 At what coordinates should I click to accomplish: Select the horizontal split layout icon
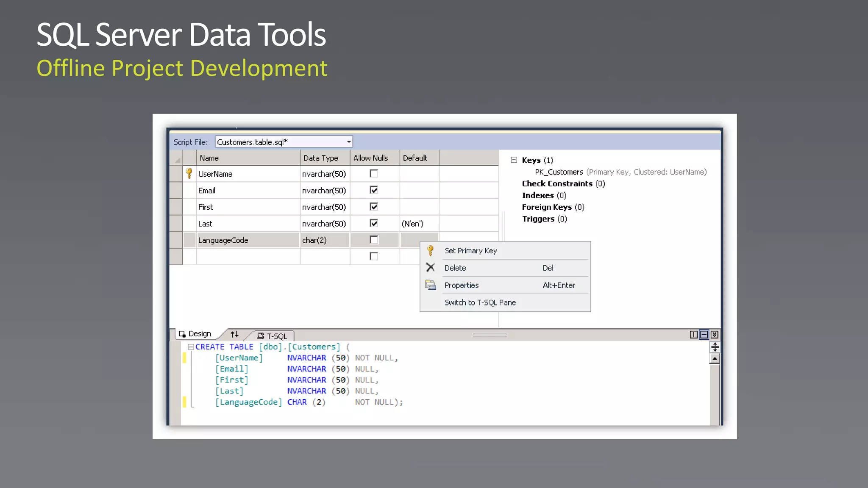(704, 335)
